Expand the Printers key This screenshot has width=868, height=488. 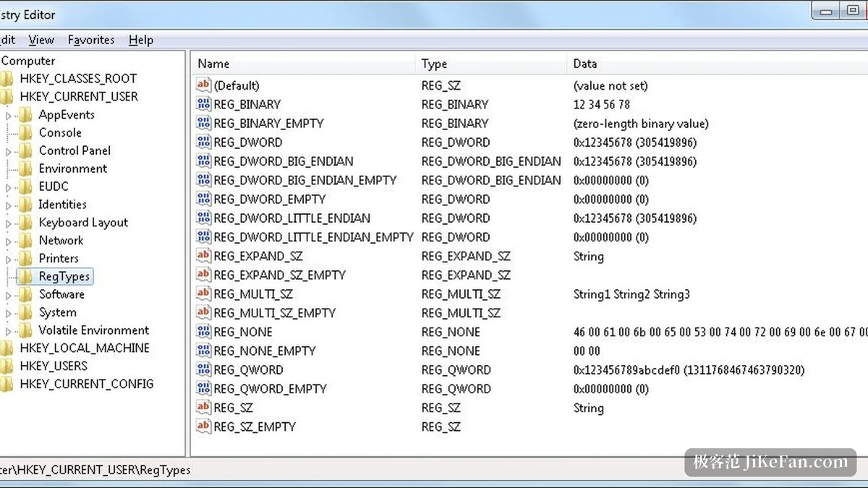pyautogui.click(x=9, y=259)
